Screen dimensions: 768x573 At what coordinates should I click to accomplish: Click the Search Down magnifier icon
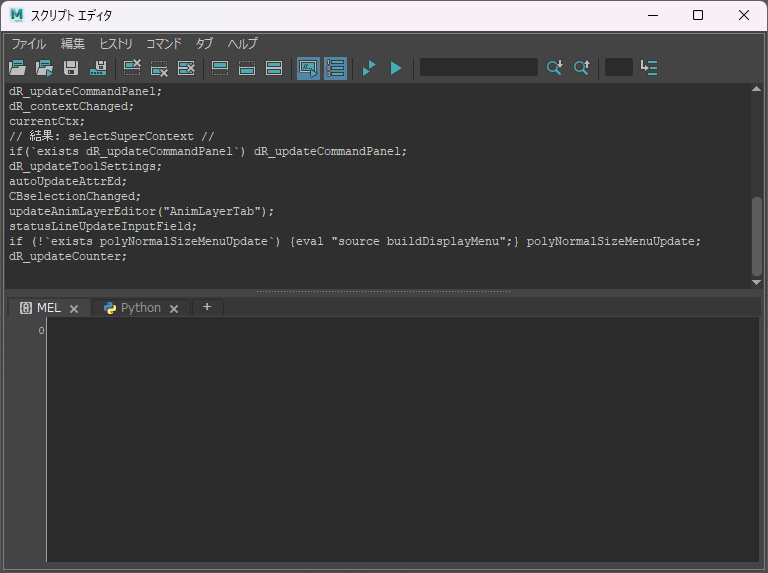554,68
